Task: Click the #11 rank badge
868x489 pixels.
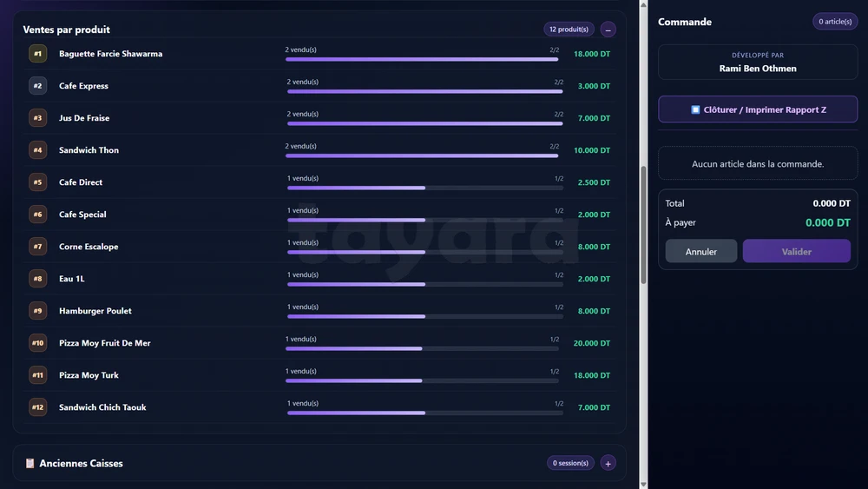Action: (37, 375)
